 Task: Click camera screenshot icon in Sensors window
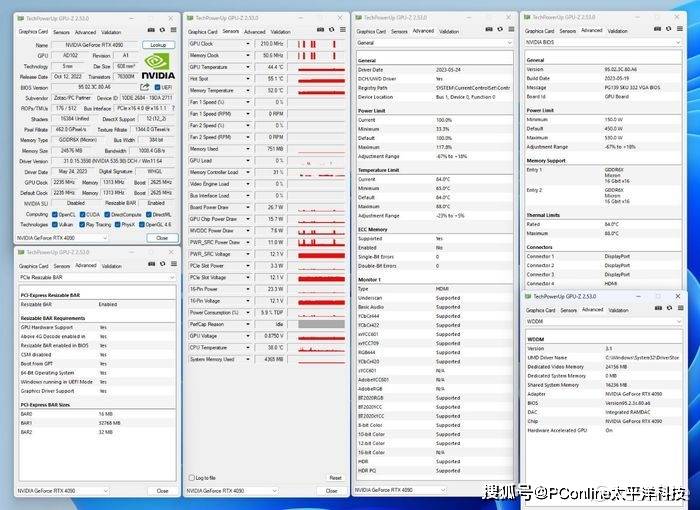click(320, 29)
